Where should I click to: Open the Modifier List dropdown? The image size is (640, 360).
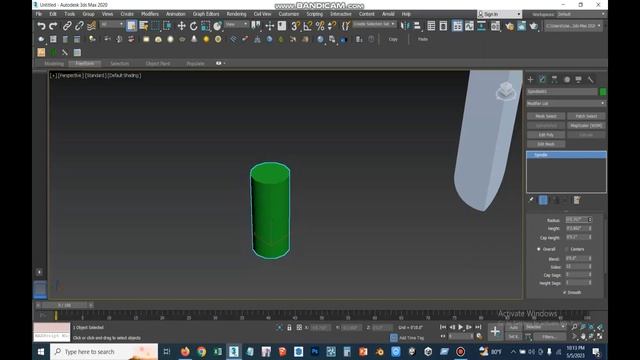[x=566, y=104]
